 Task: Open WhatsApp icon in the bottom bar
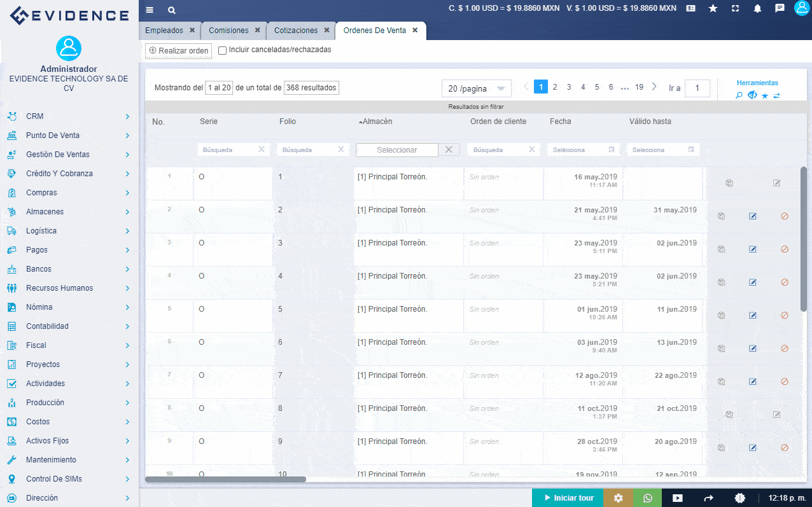(648, 498)
